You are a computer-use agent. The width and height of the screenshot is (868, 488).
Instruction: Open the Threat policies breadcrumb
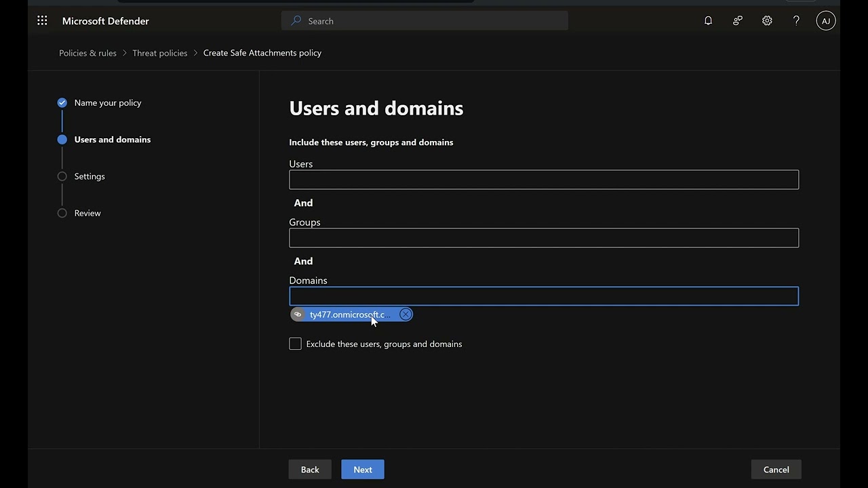160,53
